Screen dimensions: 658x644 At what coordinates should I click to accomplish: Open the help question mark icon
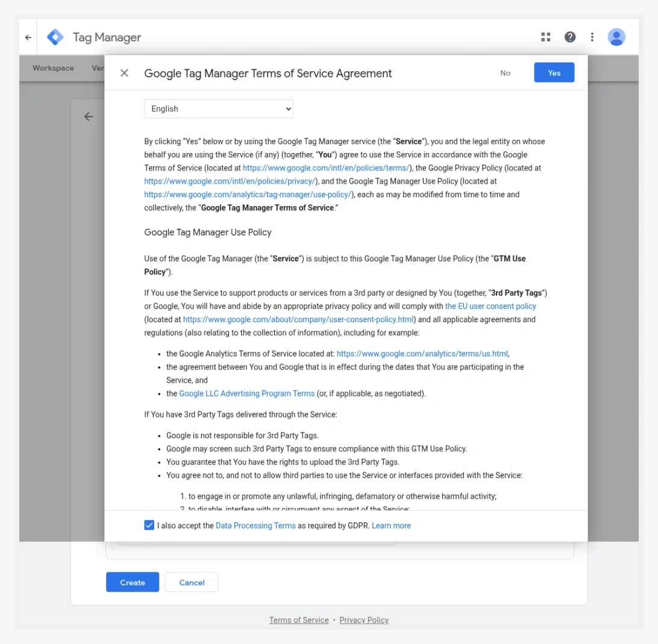coord(570,37)
